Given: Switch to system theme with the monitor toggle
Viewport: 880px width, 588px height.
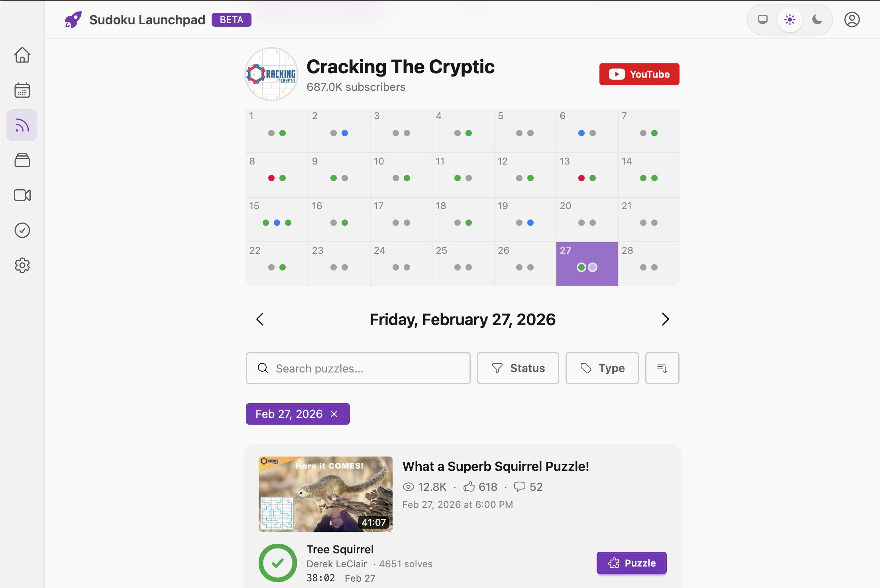Looking at the screenshot, I should pyautogui.click(x=762, y=19).
